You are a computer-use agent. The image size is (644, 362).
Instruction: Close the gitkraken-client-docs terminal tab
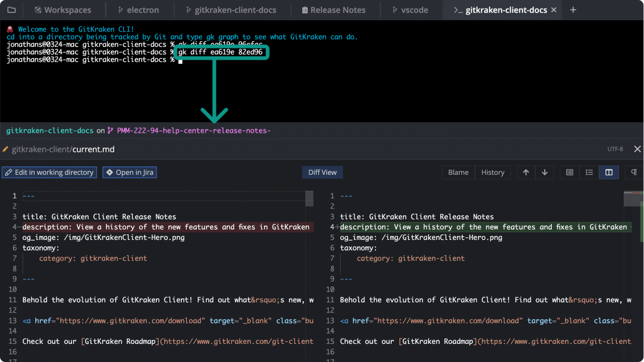(x=553, y=10)
